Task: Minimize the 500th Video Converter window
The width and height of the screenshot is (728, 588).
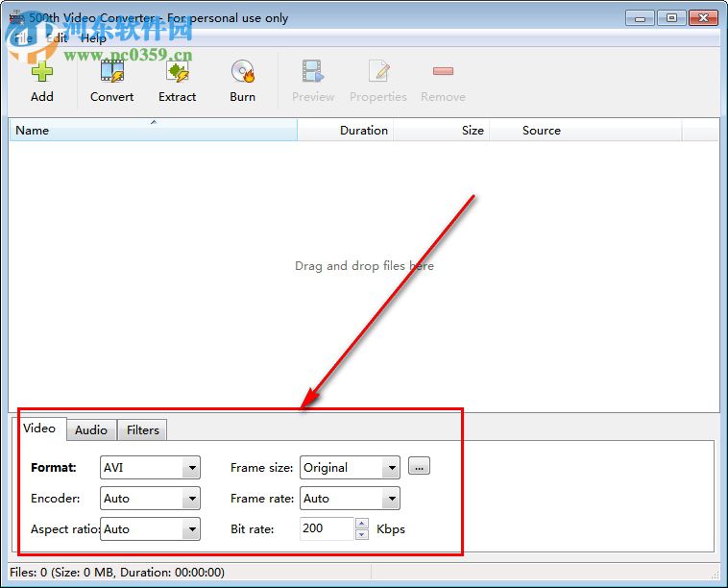Action: 640,18
